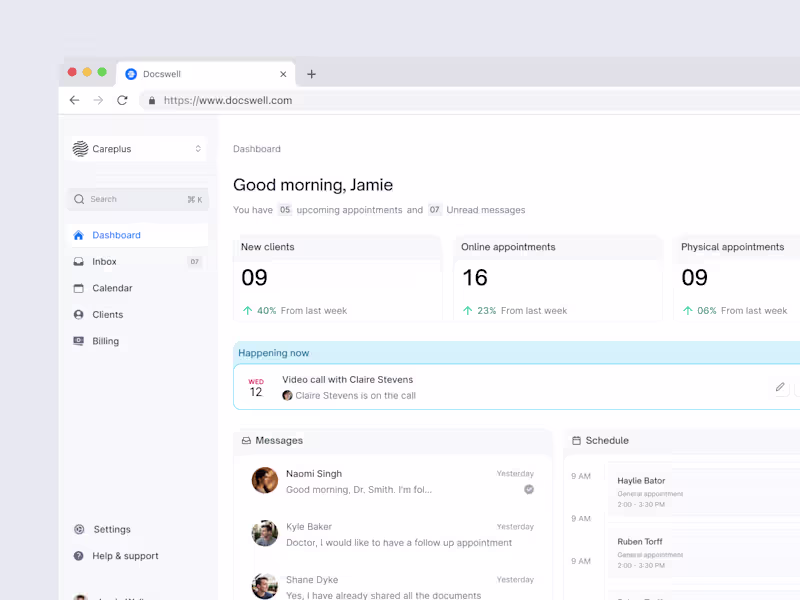Click the magnifier search icon
This screenshot has width=800, height=600.
79,199
